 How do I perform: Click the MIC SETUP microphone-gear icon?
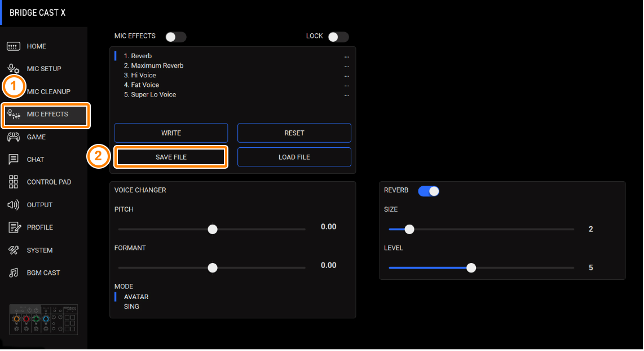point(13,69)
